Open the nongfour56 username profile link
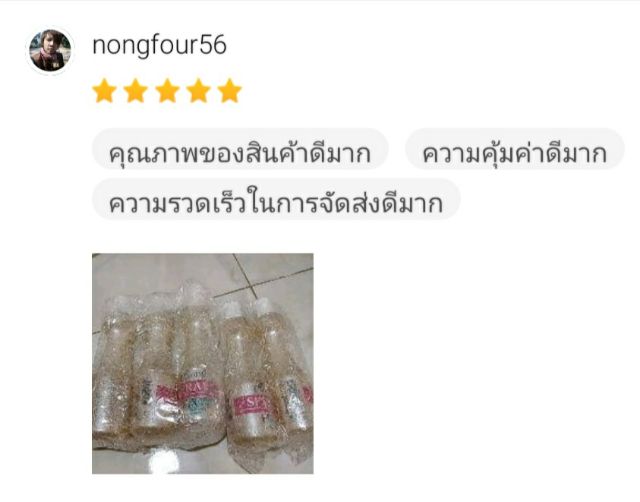Screen dimensions: 640x502 [x=159, y=46]
